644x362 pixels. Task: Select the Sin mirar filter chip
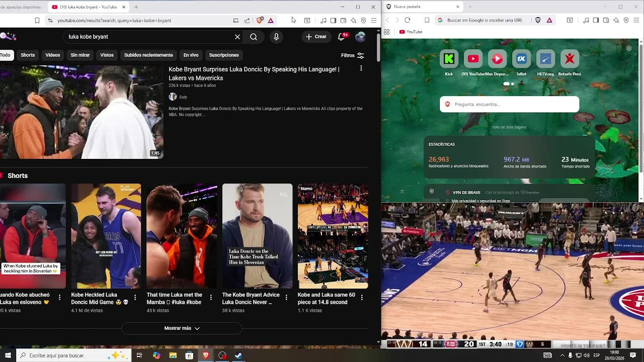click(x=80, y=55)
